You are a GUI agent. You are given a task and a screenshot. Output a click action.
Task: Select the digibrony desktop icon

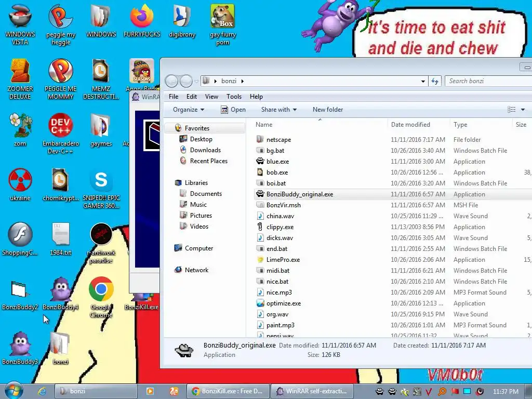point(182,21)
